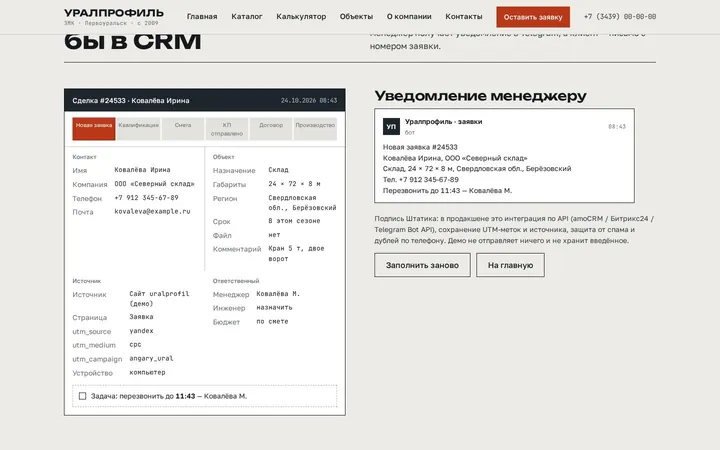Select the Смета stage tab
This screenshot has height=450, width=720.
tap(183, 129)
